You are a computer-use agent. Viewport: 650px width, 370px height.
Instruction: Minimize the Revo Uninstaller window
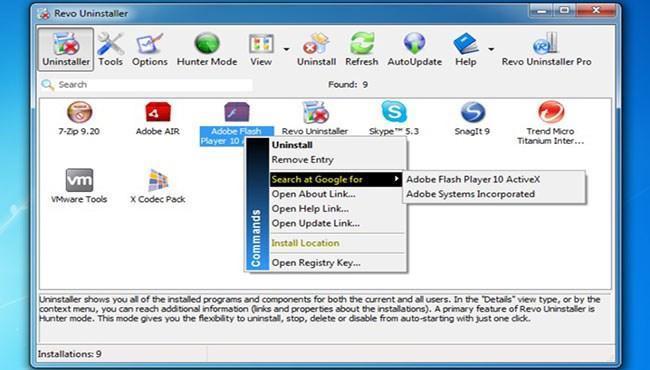[541, 10]
